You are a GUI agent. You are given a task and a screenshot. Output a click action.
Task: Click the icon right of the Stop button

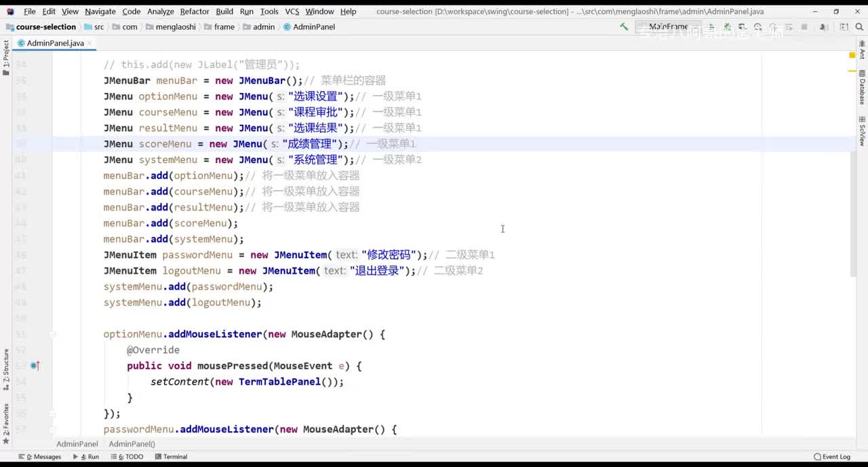[824, 26]
